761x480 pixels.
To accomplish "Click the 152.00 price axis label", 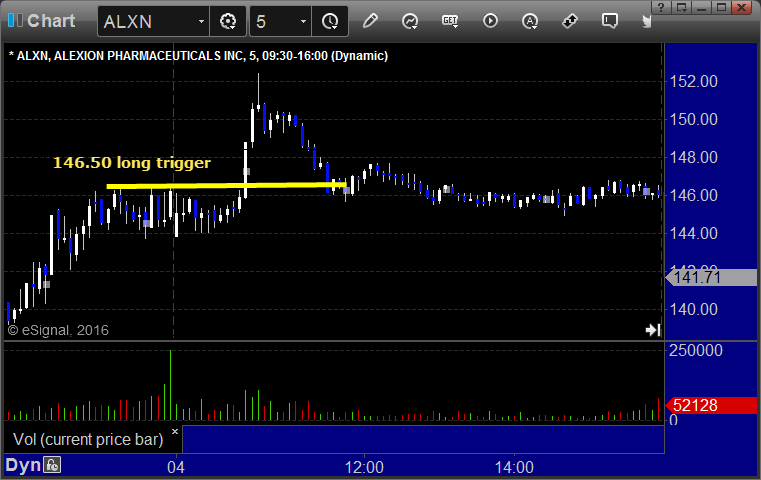I will 694,81.
